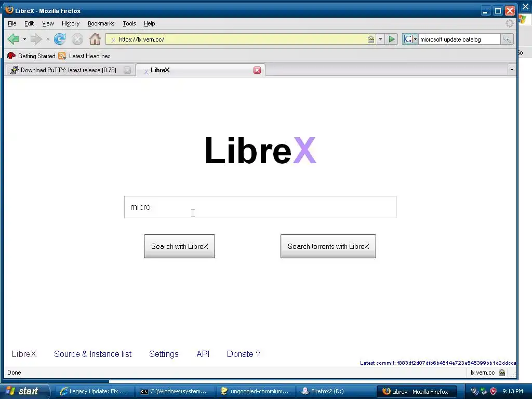Switch to Firefox2 (D:) taskbar item

pyautogui.click(x=335, y=391)
